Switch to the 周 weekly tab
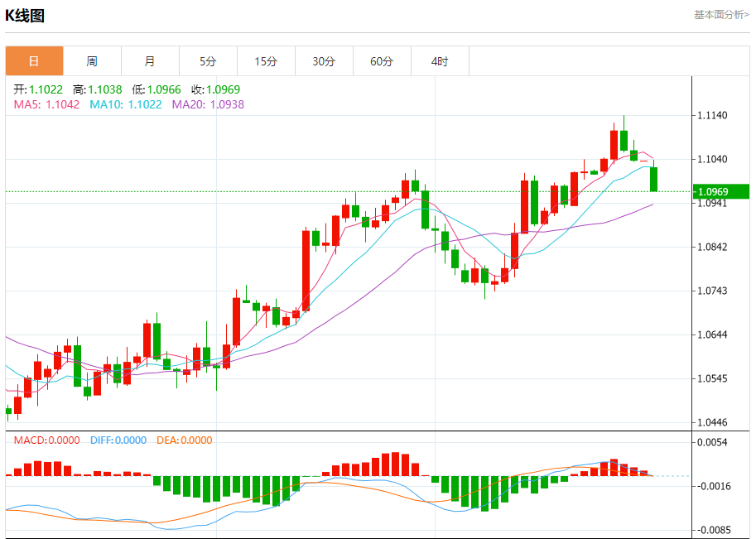The height and width of the screenshot is (539, 756). [x=92, y=61]
